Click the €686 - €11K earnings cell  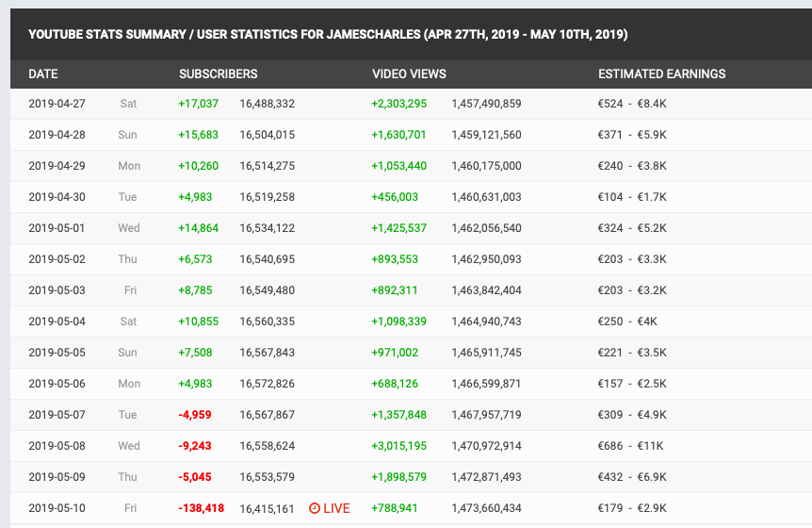tap(630, 446)
